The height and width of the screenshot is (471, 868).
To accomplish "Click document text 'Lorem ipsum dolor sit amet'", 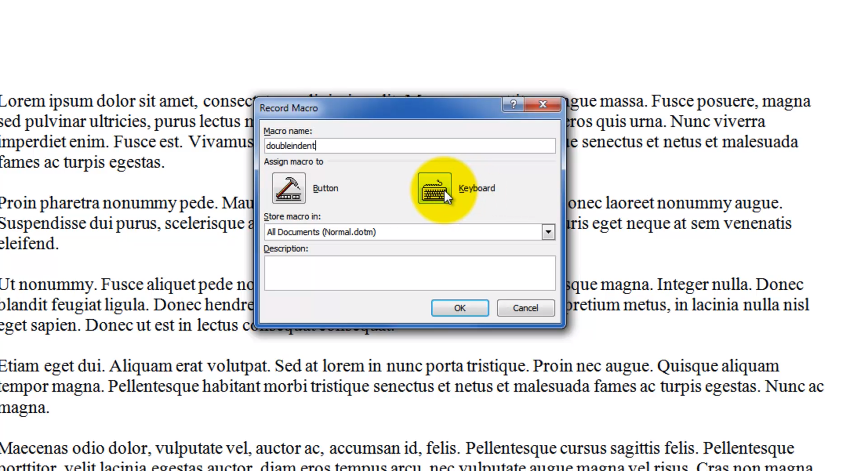I will coord(99,101).
